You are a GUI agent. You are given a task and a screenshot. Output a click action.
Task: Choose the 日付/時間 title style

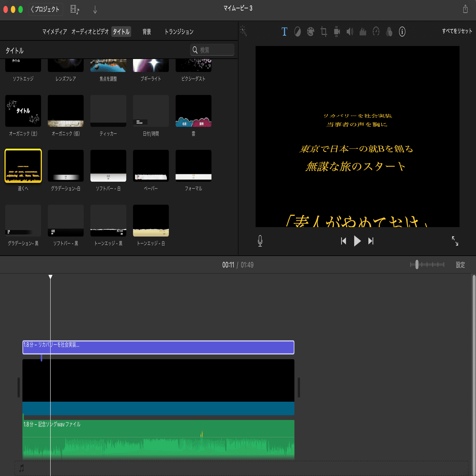[151, 111]
